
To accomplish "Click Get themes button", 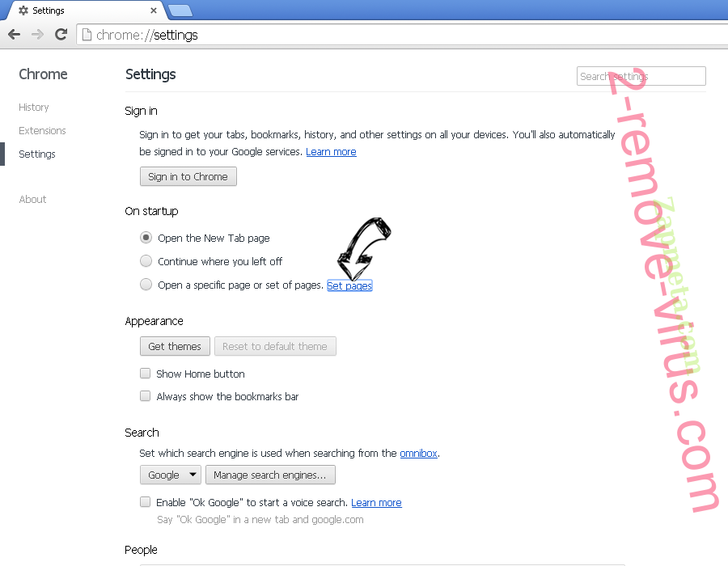I will coord(175,346).
